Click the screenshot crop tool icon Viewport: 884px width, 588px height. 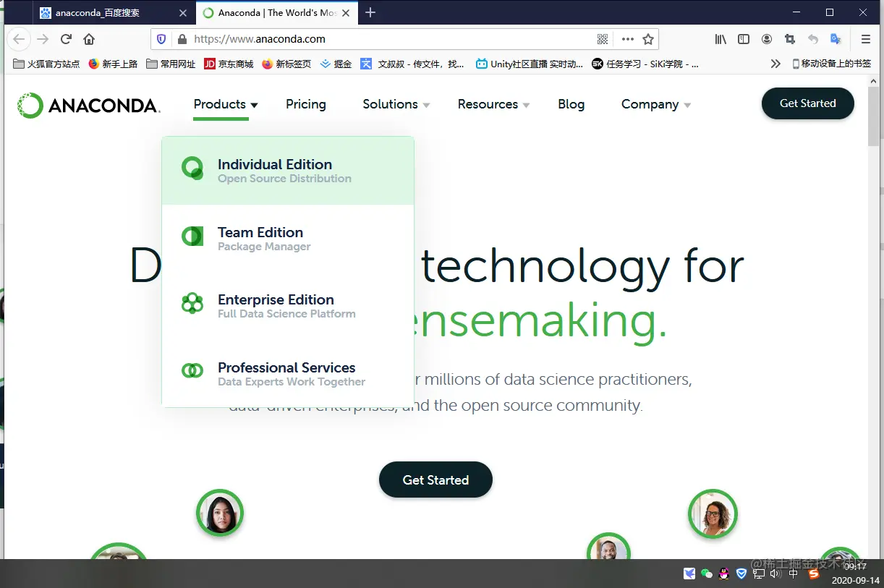click(790, 39)
